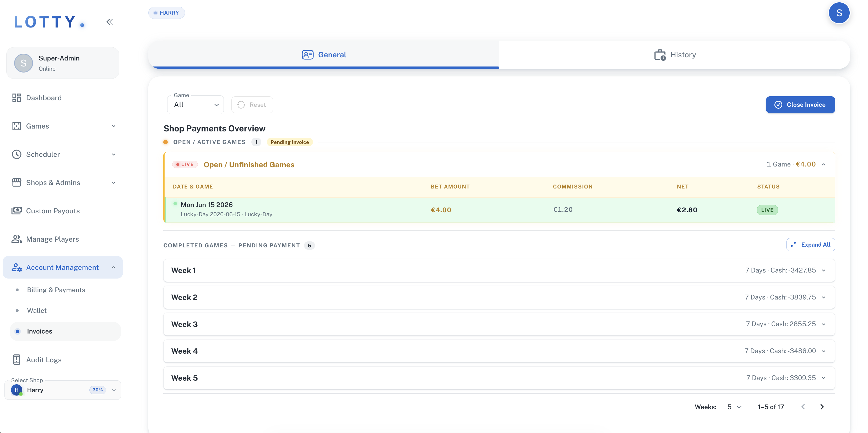Image resolution: width=868 pixels, height=433 pixels.
Task: Click the checkmark icon in Close Invoice
Action: (x=778, y=105)
